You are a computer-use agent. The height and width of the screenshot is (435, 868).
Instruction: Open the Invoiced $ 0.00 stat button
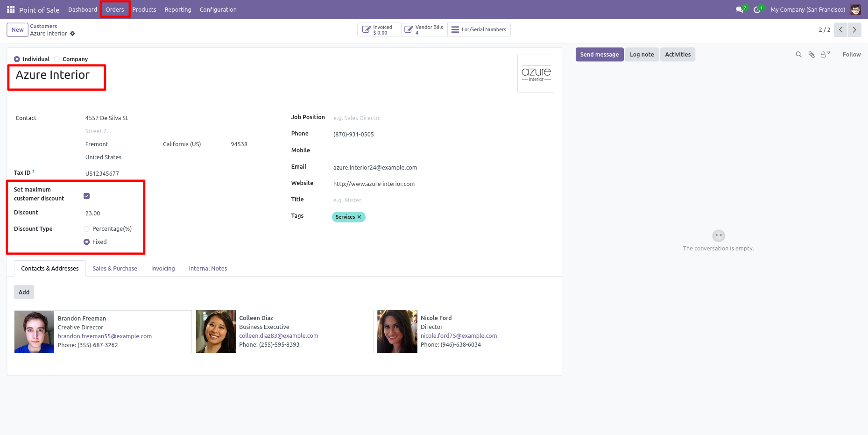click(x=379, y=29)
